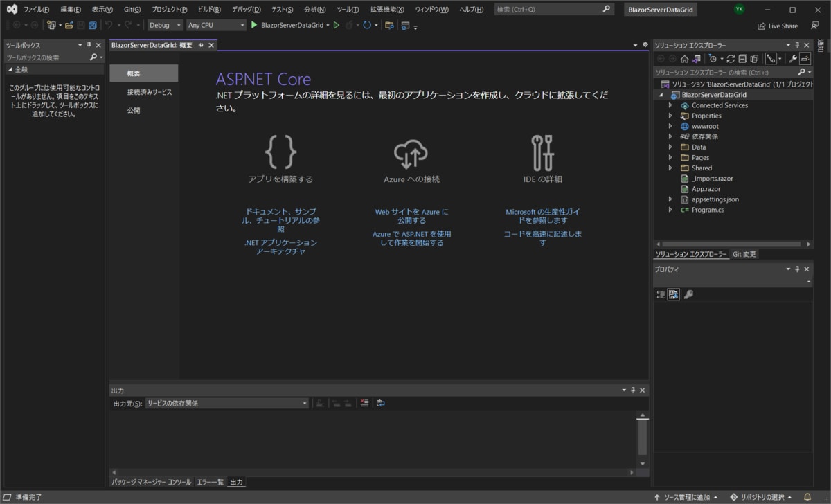Click the build curly braces icon
The width and height of the screenshot is (831, 504).
click(280, 152)
